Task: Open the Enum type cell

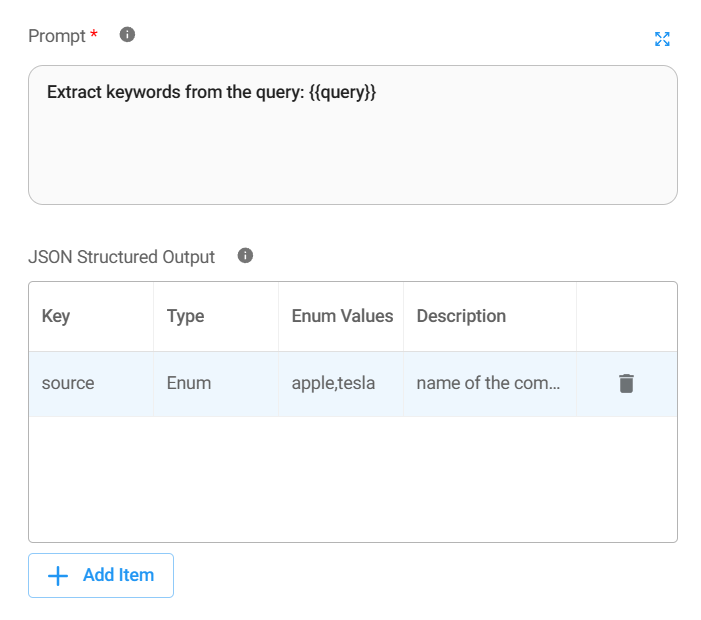Action: (189, 383)
